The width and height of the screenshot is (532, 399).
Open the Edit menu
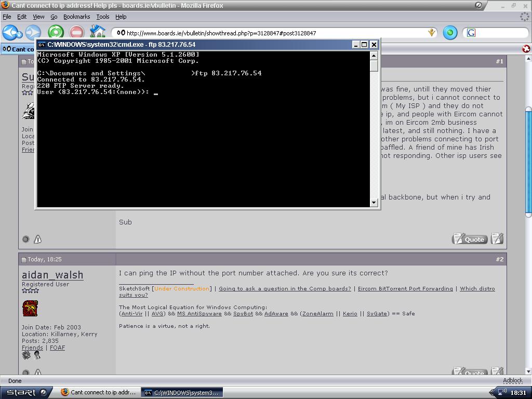coord(22,17)
